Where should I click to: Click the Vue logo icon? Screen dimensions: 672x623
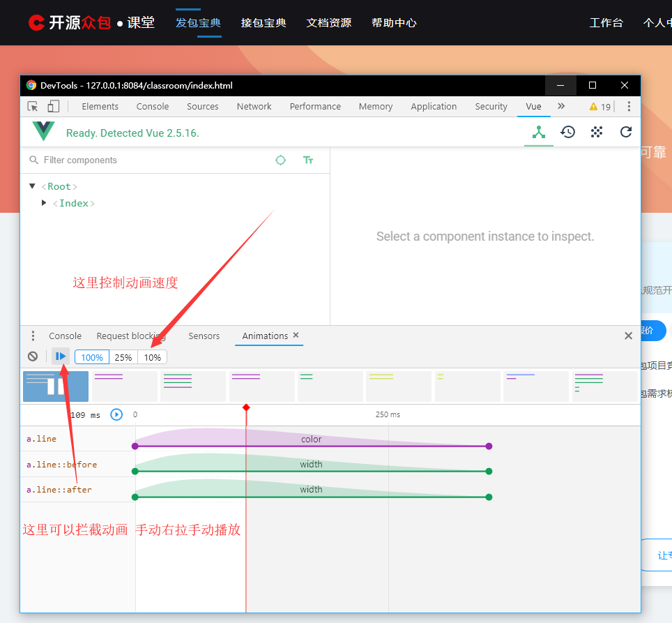[x=43, y=131]
